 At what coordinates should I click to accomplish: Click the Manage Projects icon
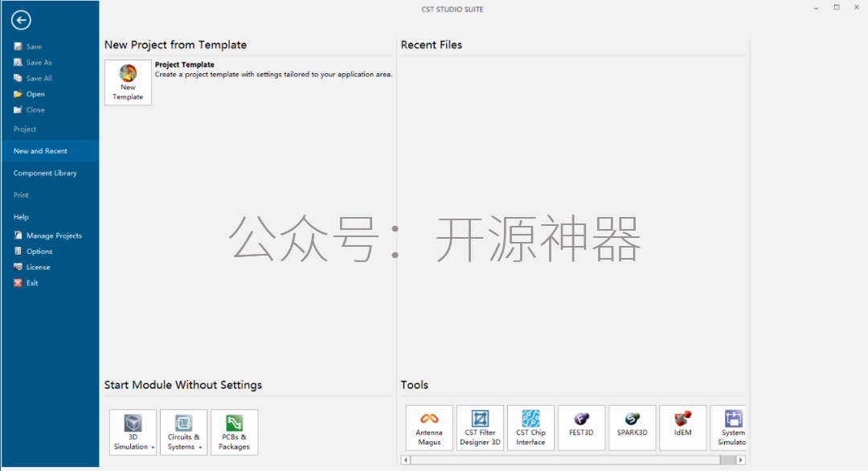point(18,235)
